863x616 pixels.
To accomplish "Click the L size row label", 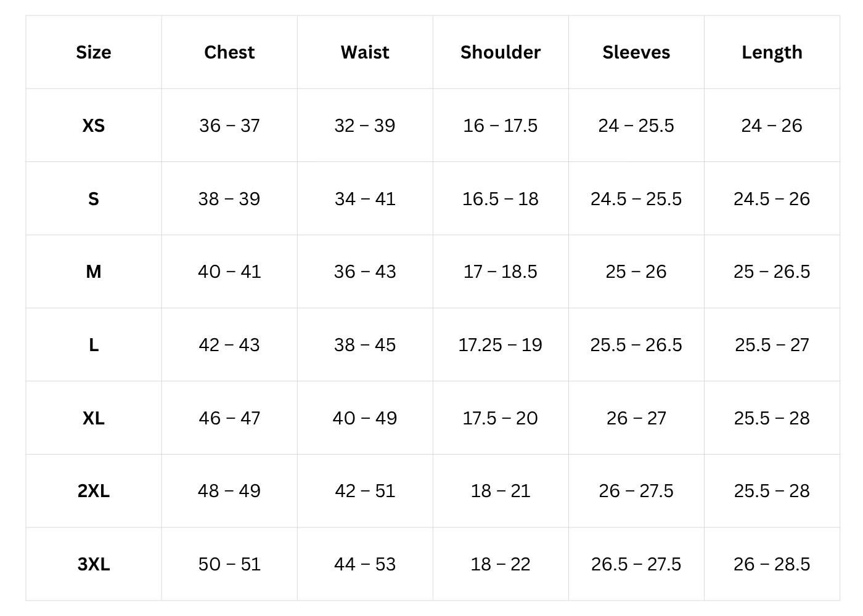I will coord(94,345).
